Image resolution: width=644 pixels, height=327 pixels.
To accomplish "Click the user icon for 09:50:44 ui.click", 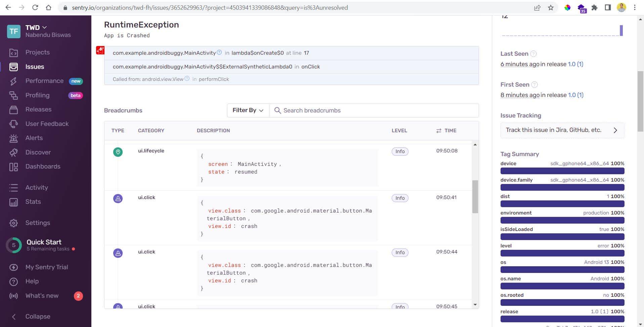I will pyautogui.click(x=118, y=253).
